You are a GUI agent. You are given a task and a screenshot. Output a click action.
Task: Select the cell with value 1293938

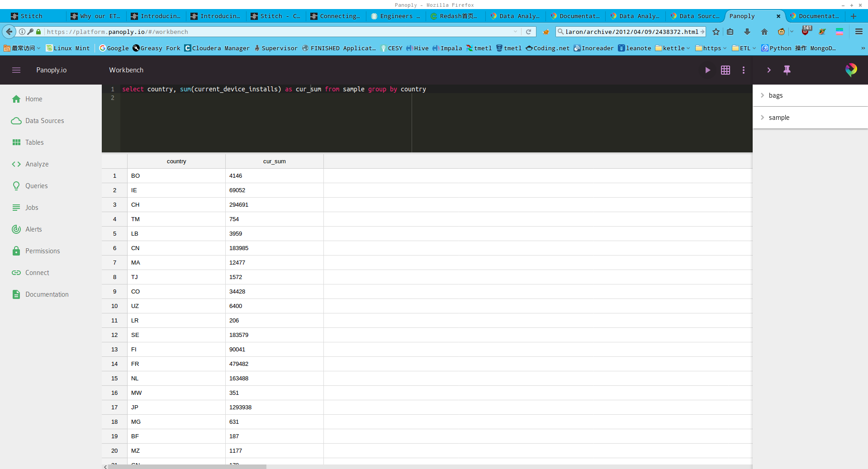click(x=275, y=407)
